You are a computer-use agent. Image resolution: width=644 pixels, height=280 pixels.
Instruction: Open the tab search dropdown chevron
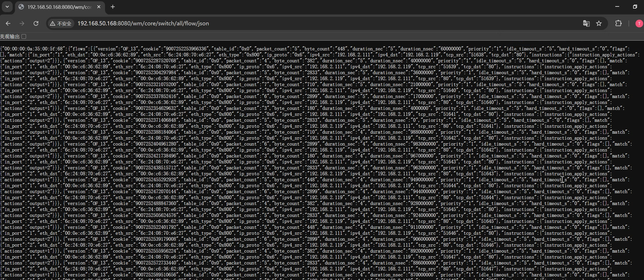tap(7, 7)
